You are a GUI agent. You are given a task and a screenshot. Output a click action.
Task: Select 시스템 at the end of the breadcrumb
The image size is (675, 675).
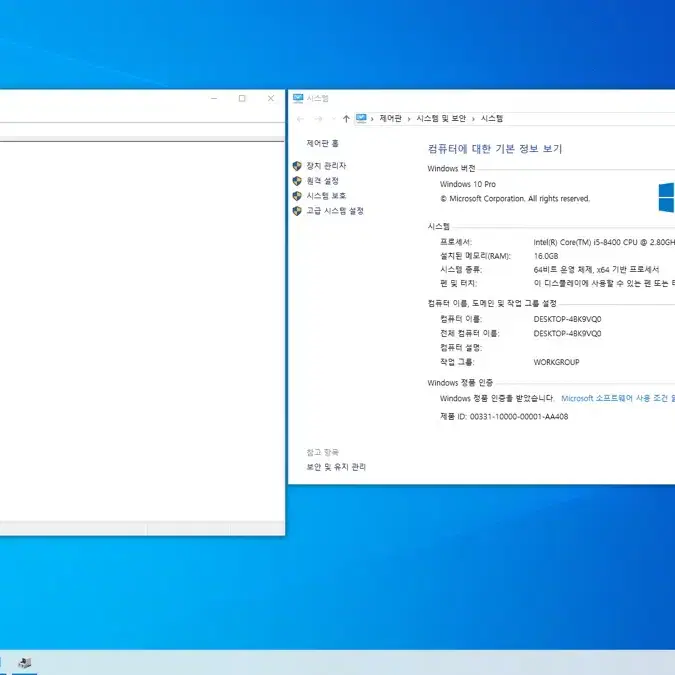[492, 118]
